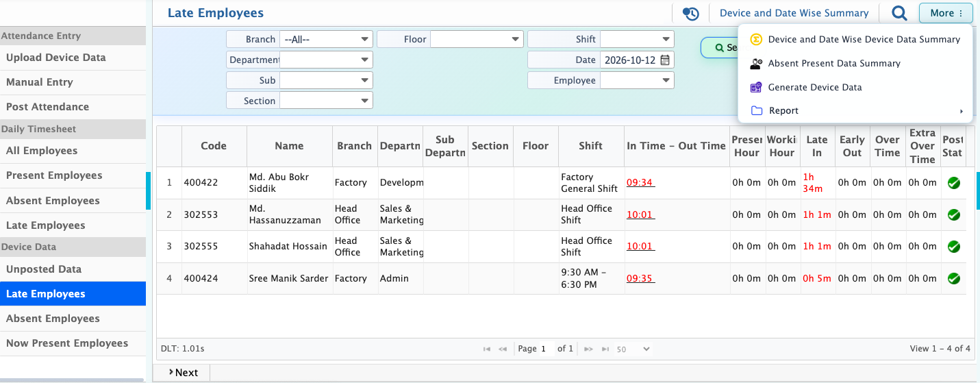The image size is (980, 383).
Task: Click name Sree Manik Sarder
Action: pyautogui.click(x=288, y=278)
